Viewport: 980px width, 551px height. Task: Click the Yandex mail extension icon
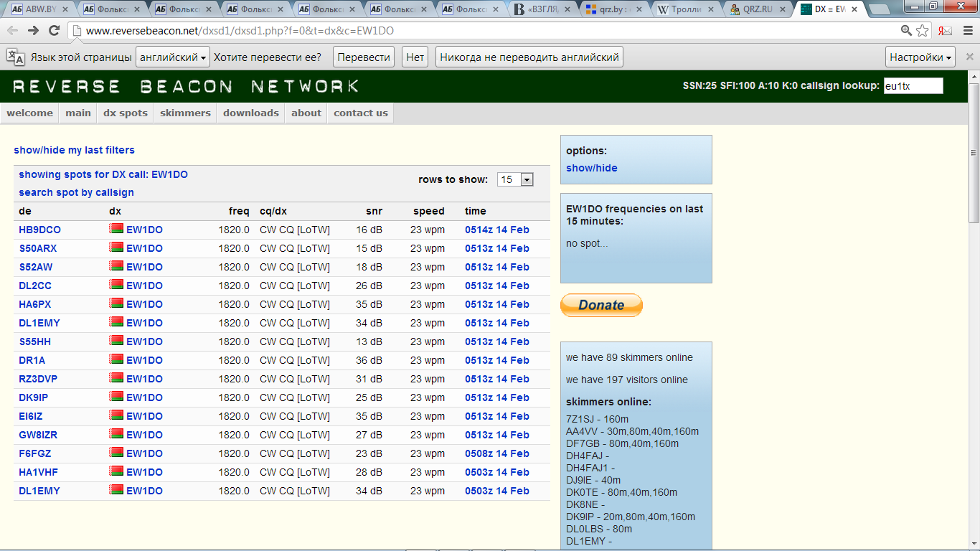[946, 31]
